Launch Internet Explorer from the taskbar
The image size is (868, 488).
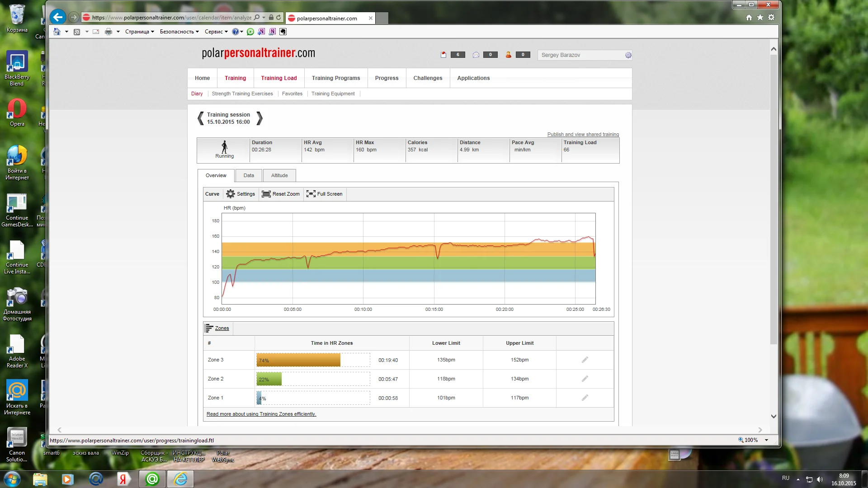click(180, 479)
